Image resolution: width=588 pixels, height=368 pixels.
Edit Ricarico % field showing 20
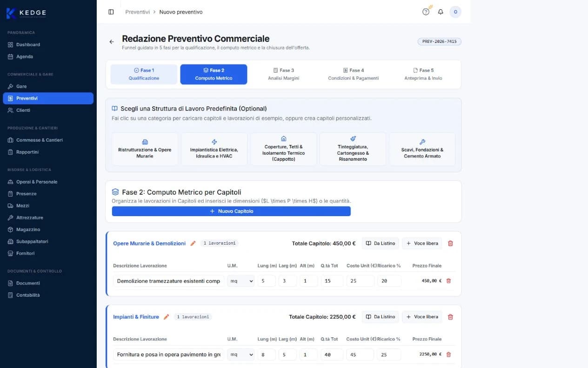(x=389, y=281)
